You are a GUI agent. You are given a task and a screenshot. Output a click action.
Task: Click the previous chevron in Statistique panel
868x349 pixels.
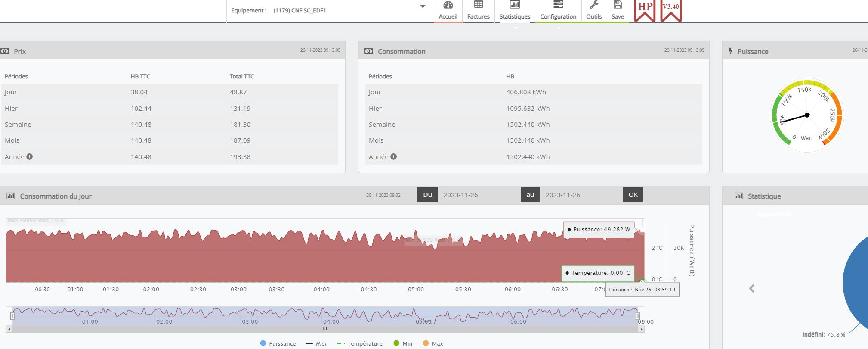click(x=752, y=289)
